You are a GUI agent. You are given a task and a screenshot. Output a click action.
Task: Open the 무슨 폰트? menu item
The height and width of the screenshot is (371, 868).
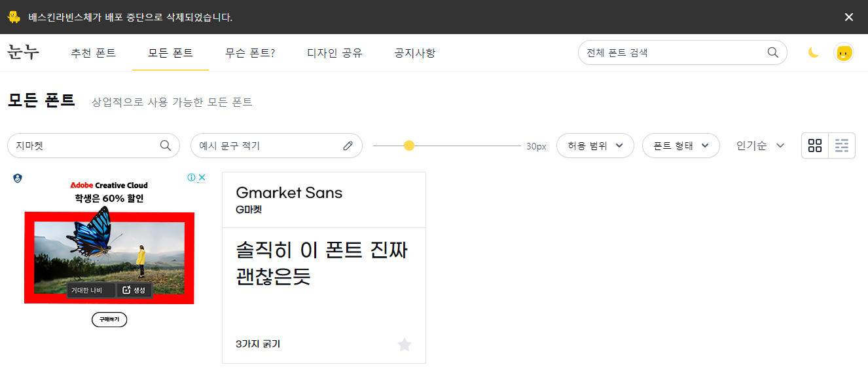[250, 53]
